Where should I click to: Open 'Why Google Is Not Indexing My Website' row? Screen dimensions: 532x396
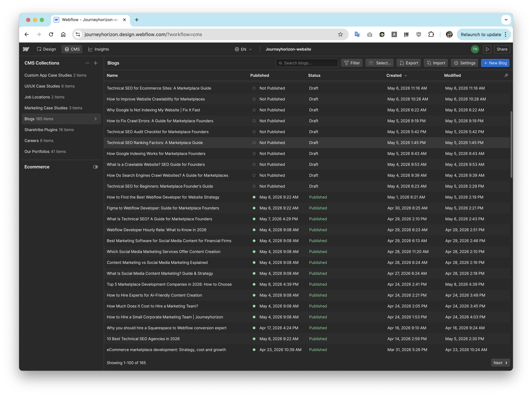point(307,110)
